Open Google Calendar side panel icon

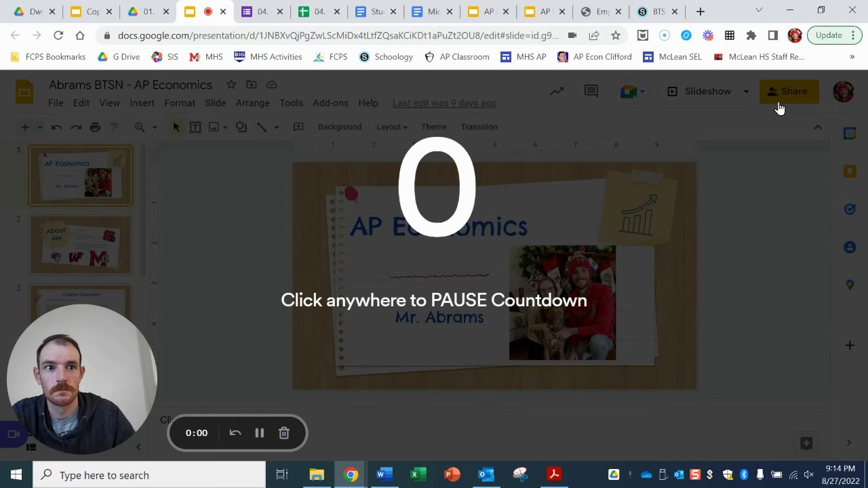tap(850, 134)
